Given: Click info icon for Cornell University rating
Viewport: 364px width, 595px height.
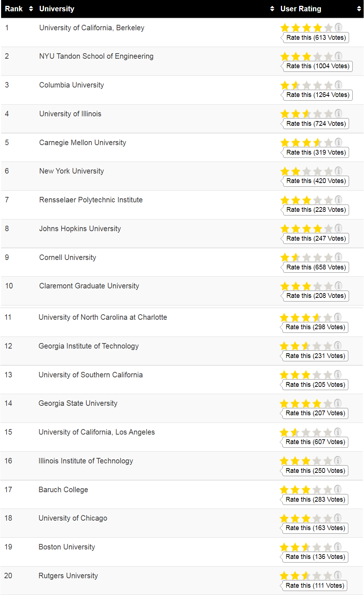Looking at the screenshot, I should point(338,257).
